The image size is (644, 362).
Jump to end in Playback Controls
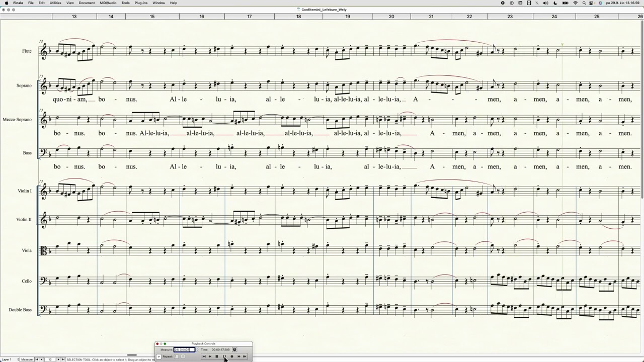[245, 356]
